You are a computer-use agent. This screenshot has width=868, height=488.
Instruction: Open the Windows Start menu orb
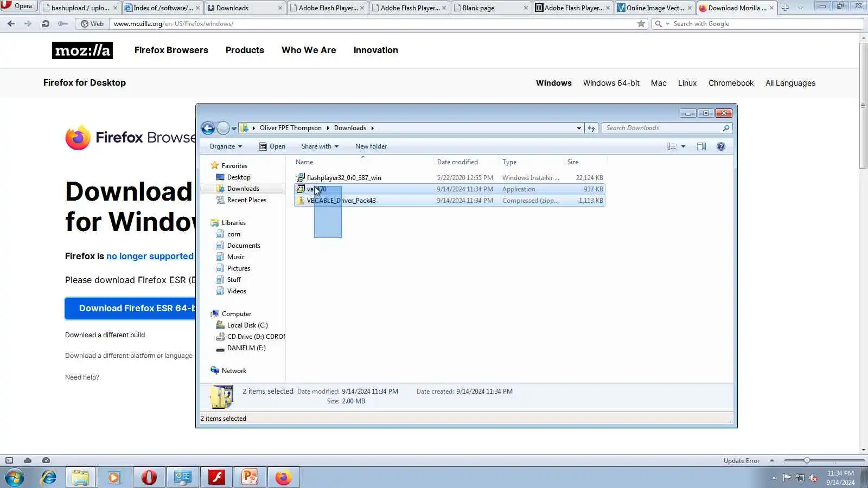tap(15, 478)
